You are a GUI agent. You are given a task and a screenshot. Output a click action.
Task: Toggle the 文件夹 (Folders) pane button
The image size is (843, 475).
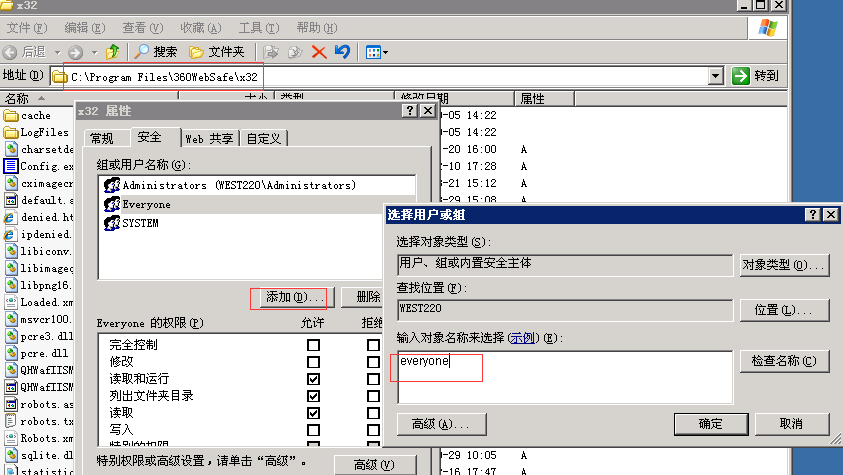pos(217,51)
